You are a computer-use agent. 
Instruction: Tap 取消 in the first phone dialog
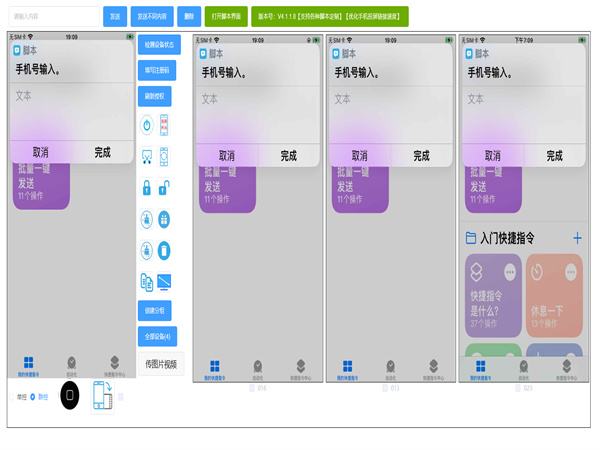point(40,153)
